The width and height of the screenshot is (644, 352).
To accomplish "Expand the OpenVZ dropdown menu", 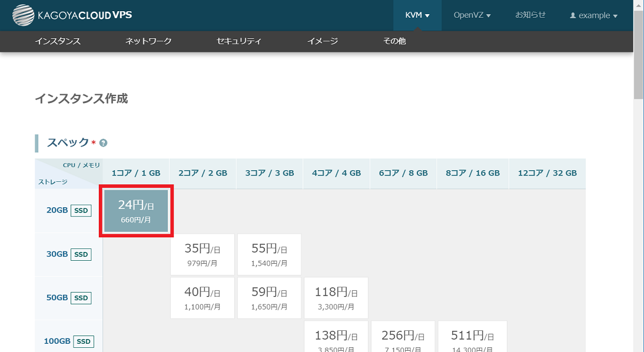I will [472, 15].
